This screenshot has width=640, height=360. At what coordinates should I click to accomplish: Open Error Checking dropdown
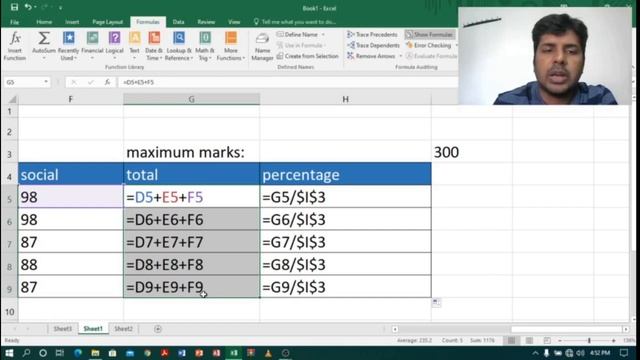tap(456, 45)
